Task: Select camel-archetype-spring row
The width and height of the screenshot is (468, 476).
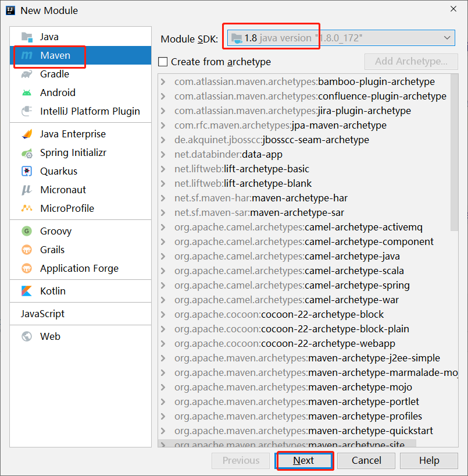Action: (x=304, y=286)
